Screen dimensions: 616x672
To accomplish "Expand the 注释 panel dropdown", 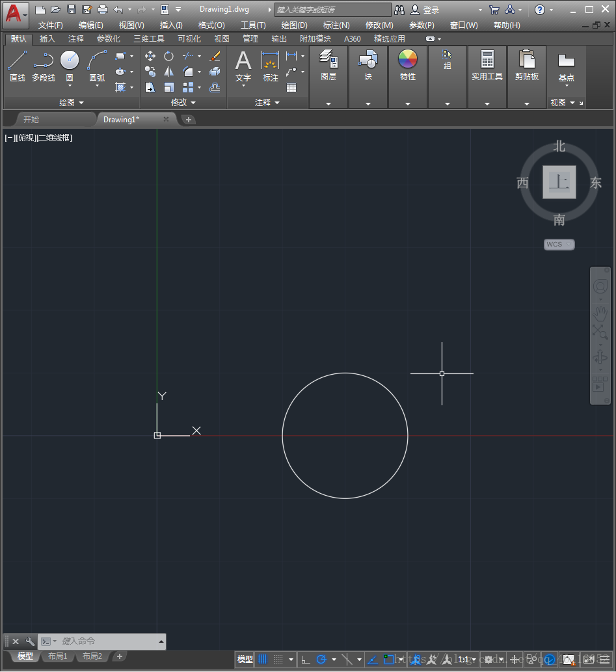I will 267,102.
